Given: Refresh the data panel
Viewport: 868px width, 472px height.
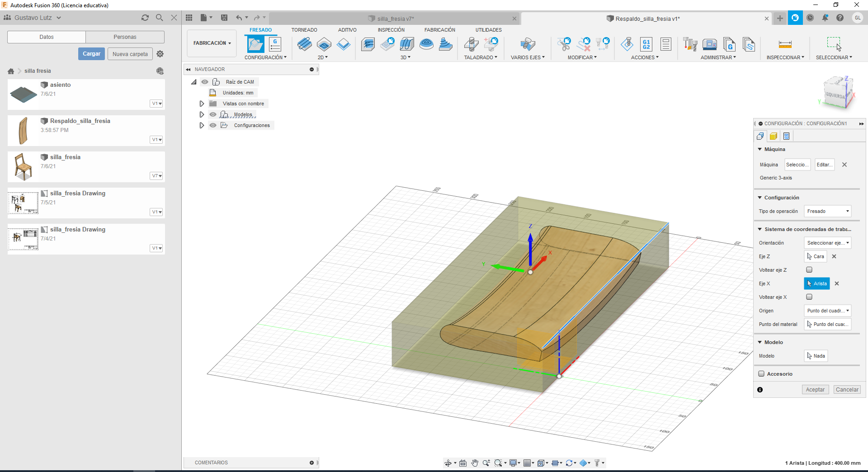Looking at the screenshot, I should pos(145,18).
